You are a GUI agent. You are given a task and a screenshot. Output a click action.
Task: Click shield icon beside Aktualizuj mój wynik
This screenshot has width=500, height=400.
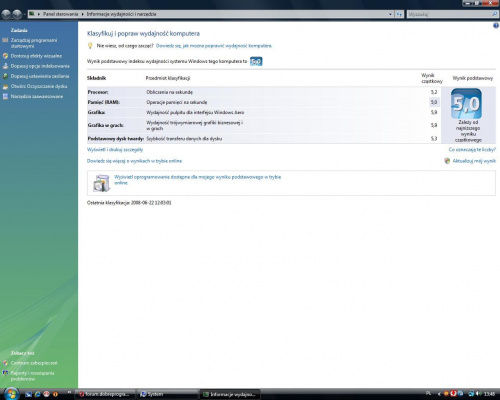click(447, 161)
